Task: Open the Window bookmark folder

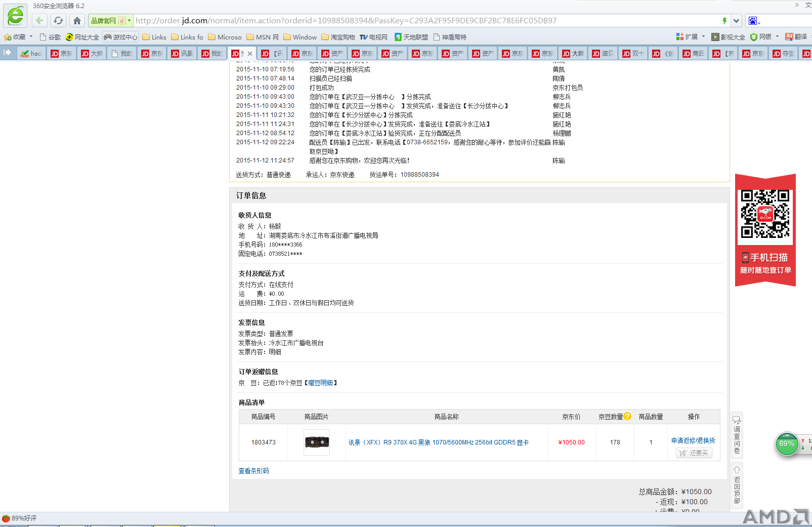Action: point(300,37)
